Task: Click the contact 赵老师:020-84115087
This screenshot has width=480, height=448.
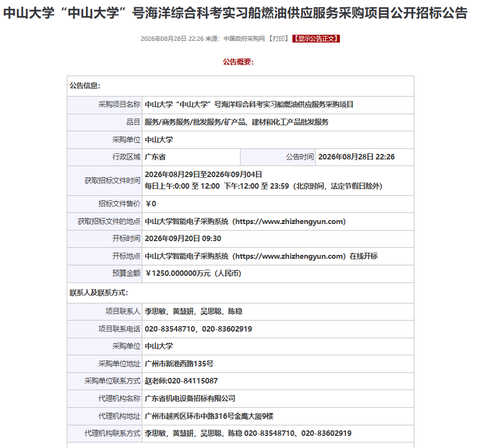Action: [x=181, y=381]
